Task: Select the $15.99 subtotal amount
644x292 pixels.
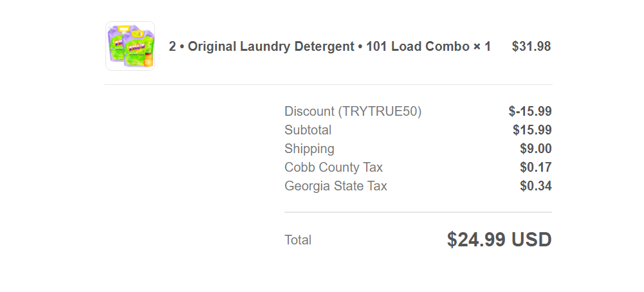Action: [532, 130]
